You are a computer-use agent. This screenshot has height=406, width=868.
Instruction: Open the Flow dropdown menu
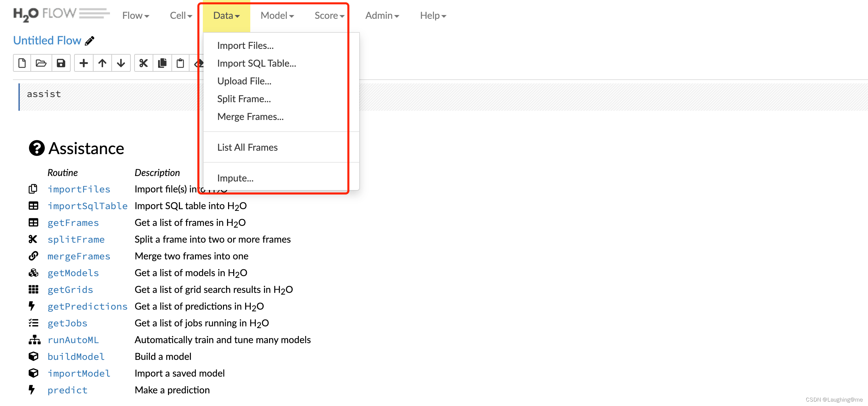136,16
